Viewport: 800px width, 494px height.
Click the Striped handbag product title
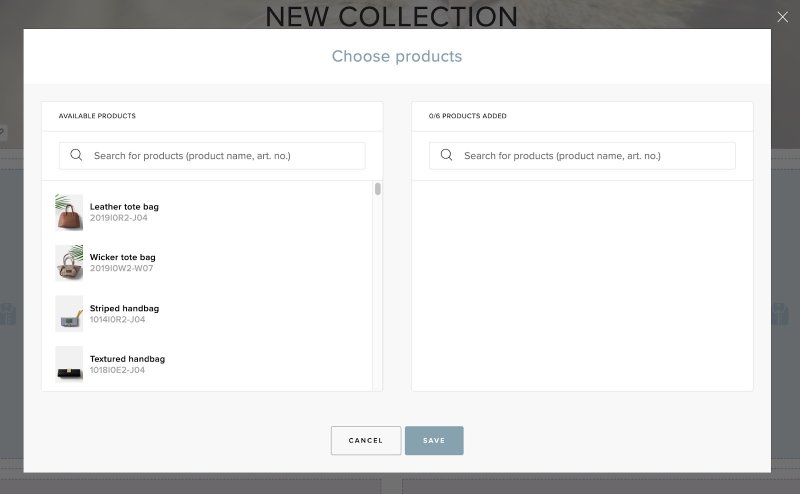point(124,308)
